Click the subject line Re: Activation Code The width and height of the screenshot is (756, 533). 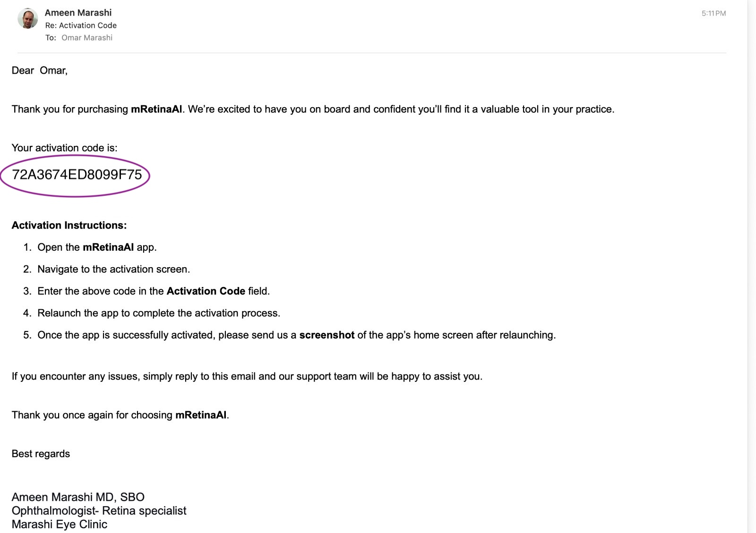point(80,25)
